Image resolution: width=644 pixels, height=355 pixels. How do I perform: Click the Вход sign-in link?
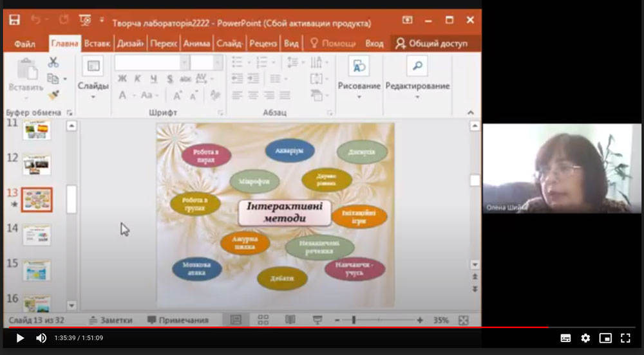tap(374, 44)
